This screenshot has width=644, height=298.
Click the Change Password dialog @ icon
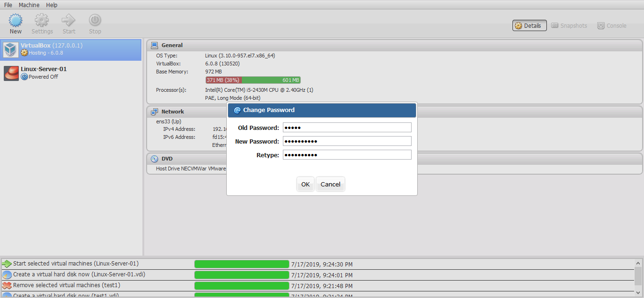(237, 110)
